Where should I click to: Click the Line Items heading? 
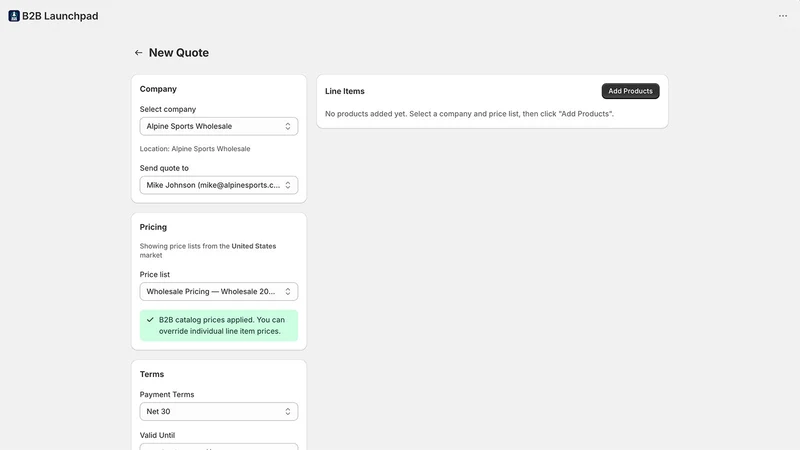click(x=345, y=91)
